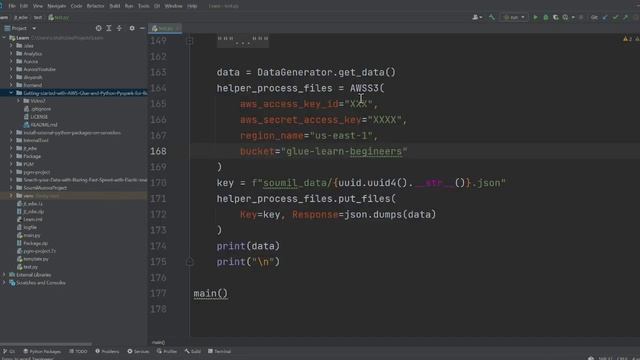Screen dimensions: 640x360
Task: Click the fold end marker at line 175
Action: pos(190,262)
